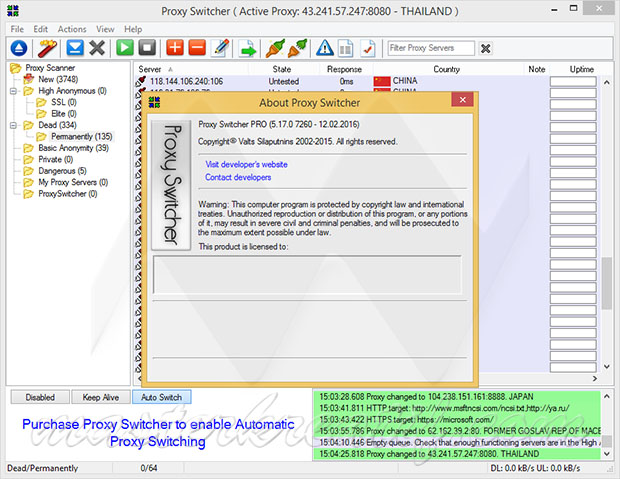This screenshot has height=479, width=620.
Task: Click the black X delete toolbar icon
Action: (96, 48)
